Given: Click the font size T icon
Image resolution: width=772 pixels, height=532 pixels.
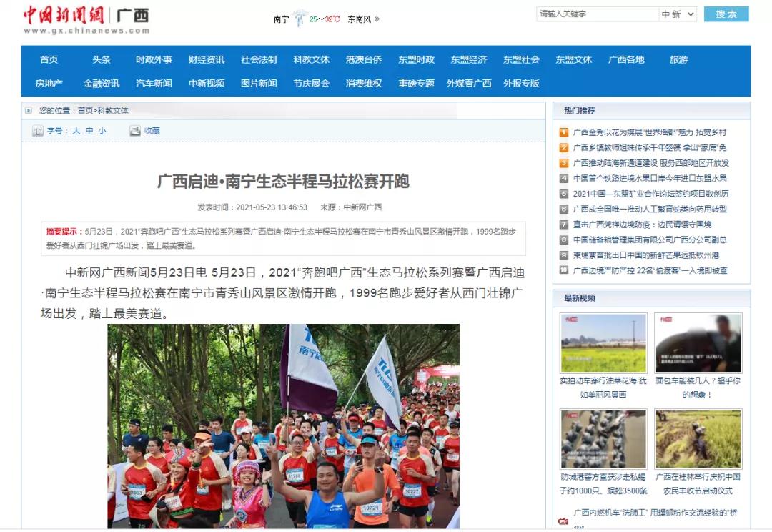Looking at the screenshot, I should pos(37,131).
